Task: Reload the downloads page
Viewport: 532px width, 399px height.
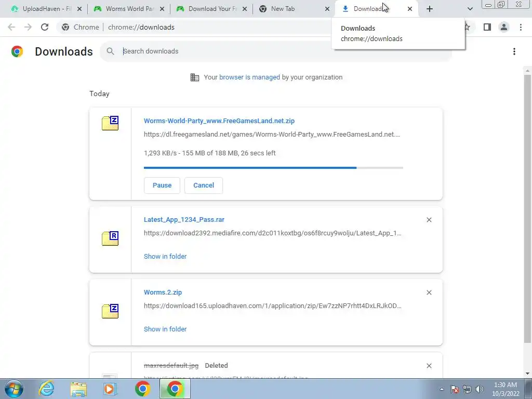Action: coord(45,27)
